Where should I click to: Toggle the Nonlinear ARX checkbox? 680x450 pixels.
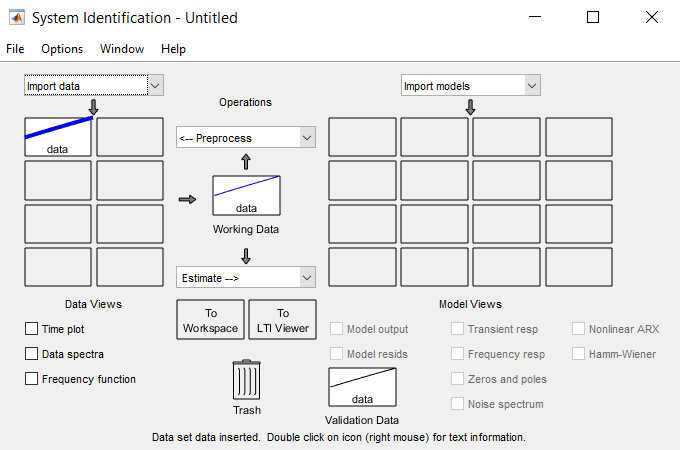pos(578,329)
